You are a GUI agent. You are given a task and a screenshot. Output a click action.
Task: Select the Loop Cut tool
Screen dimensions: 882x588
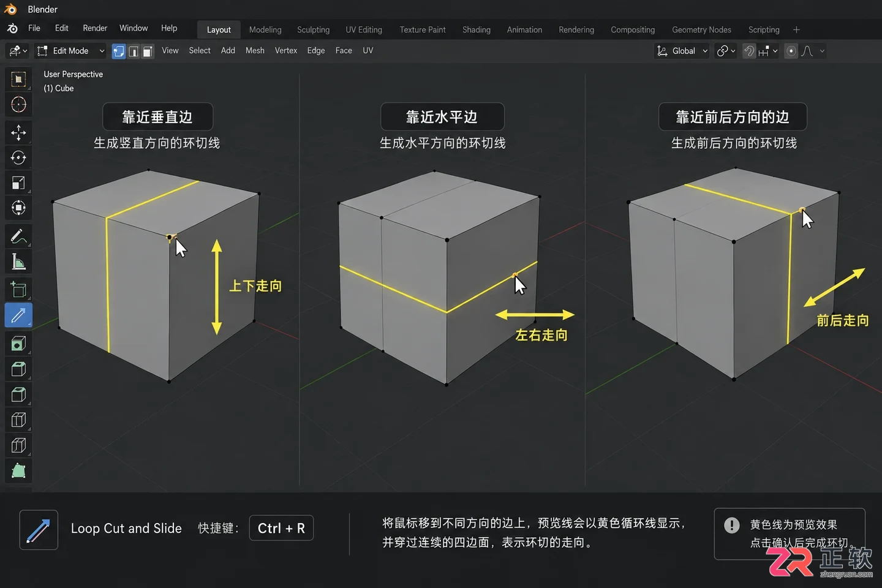point(18,420)
